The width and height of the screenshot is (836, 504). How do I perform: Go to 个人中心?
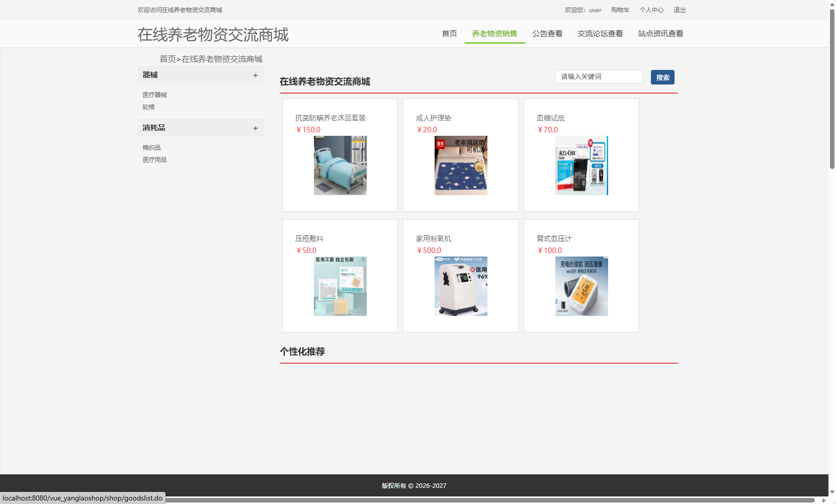(x=651, y=10)
